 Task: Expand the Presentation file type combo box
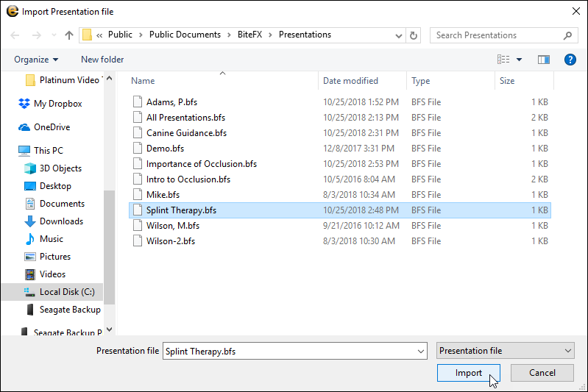pyautogui.click(x=505, y=351)
